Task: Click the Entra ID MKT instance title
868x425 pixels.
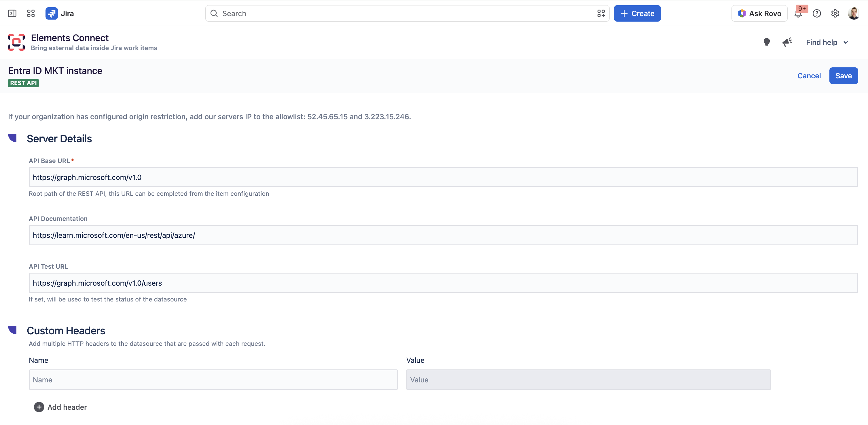Action: [x=55, y=71]
